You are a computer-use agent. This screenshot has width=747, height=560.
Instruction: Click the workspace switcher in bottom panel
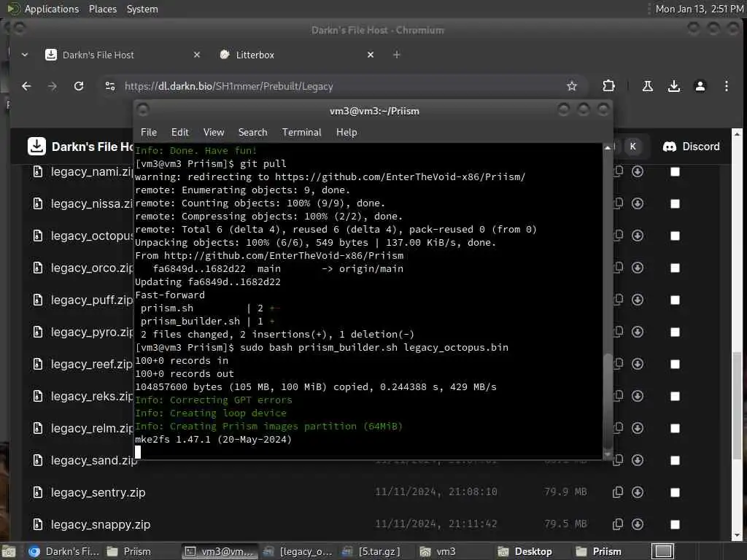(x=662, y=551)
